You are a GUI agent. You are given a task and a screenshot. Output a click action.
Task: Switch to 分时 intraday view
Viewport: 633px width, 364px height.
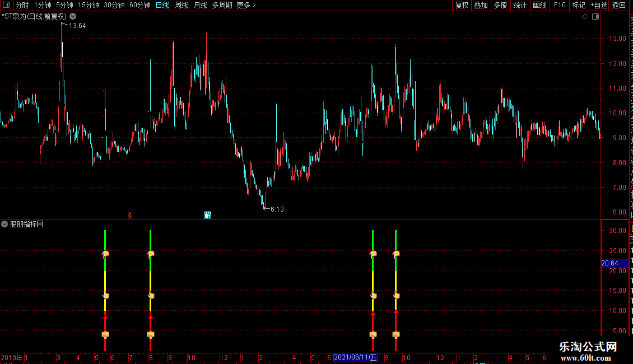coord(22,5)
